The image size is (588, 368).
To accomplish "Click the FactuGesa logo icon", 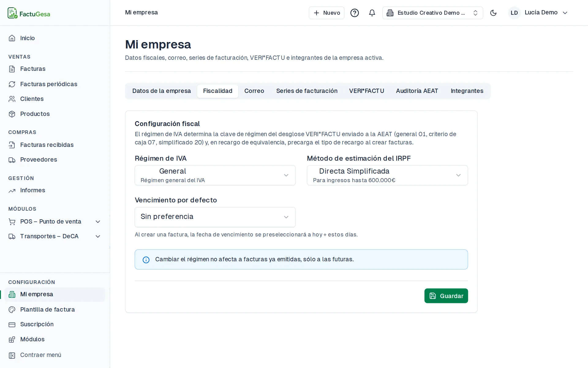I will point(13,13).
